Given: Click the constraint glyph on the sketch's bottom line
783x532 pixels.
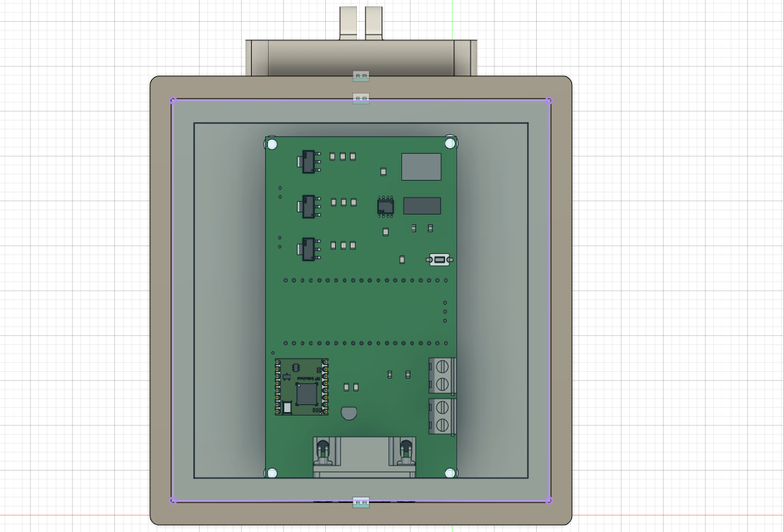Looking at the screenshot, I should coord(360,502).
